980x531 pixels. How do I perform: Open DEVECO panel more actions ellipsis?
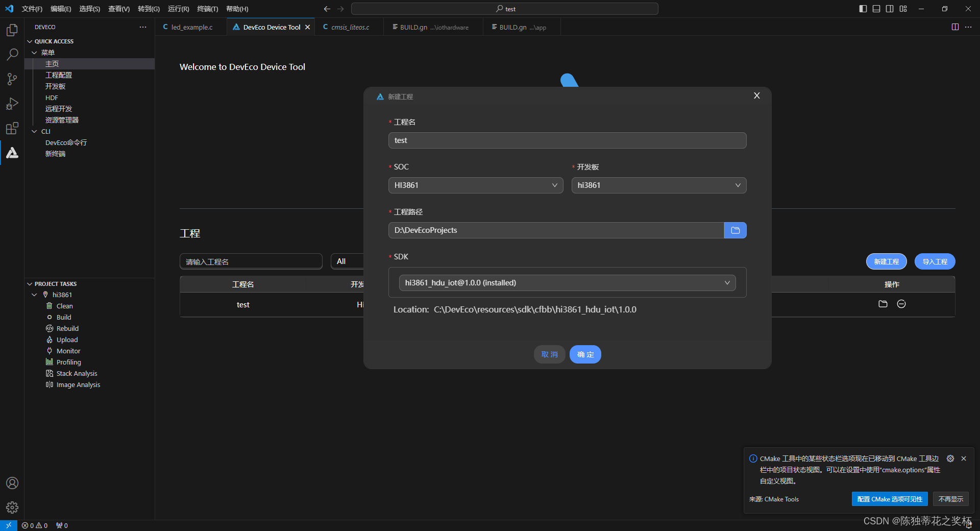(143, 27)
